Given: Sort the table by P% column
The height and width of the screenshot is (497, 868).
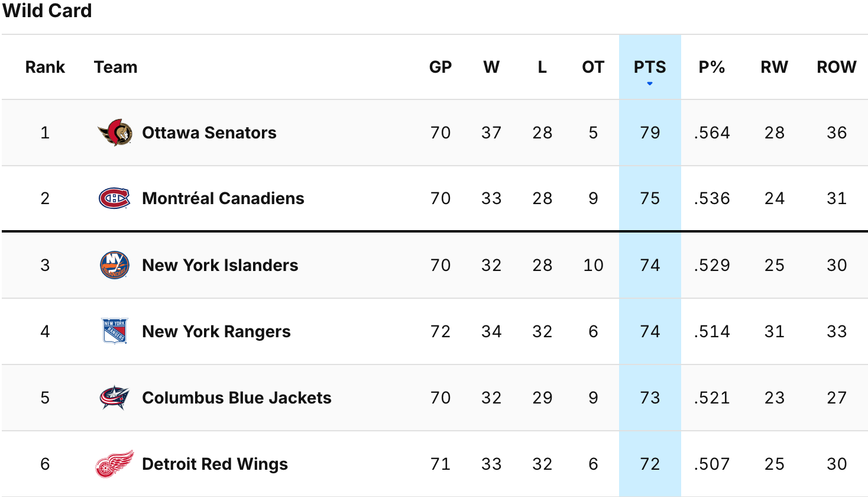Looking at the screenshot, I should [712, 67].
